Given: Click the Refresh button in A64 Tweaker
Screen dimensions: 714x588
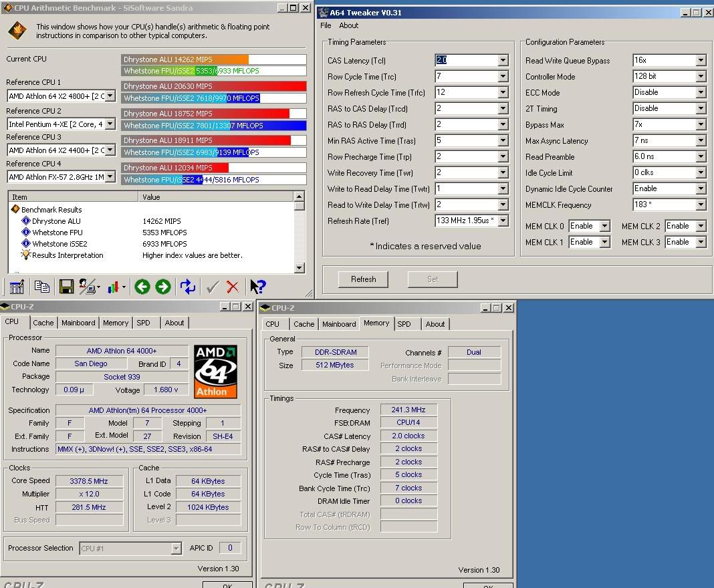Looking at the screenshot, I should point(364,279).
